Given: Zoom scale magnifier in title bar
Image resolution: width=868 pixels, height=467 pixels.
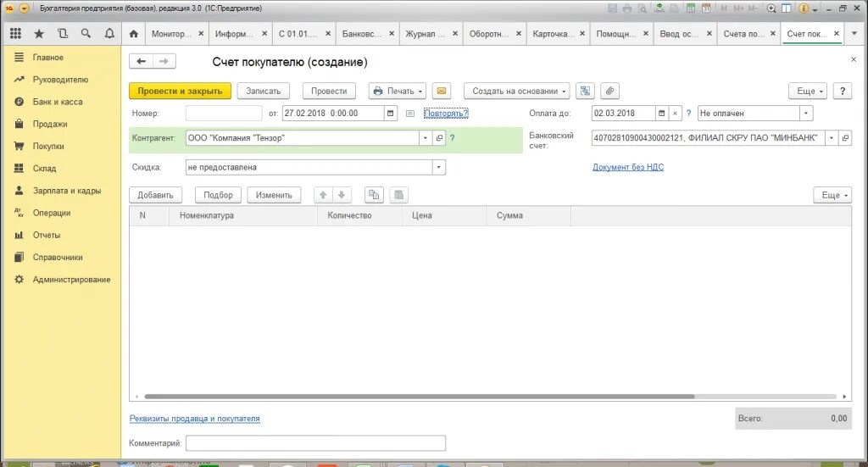Looking at the screenshot, I should 771,8.
